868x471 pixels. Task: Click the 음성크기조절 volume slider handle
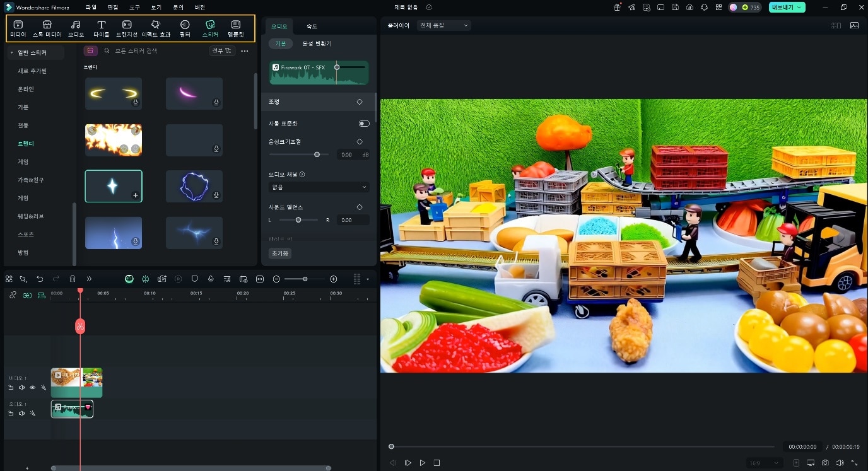(317, 154)
